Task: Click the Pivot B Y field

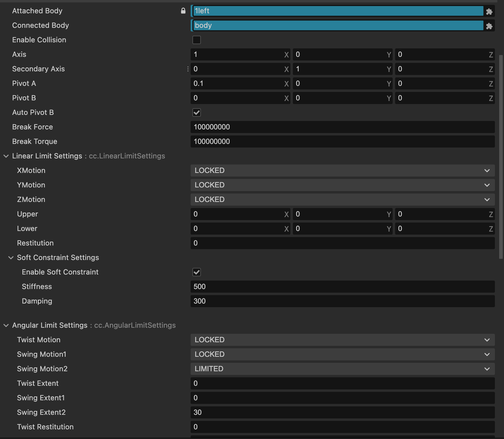Action: coord(343,98)
